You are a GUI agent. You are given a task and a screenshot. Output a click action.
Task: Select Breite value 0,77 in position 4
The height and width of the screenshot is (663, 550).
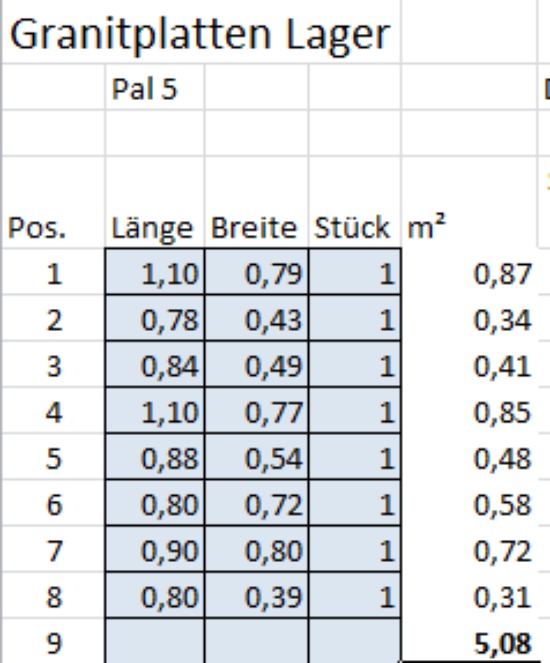coord(257,410)
